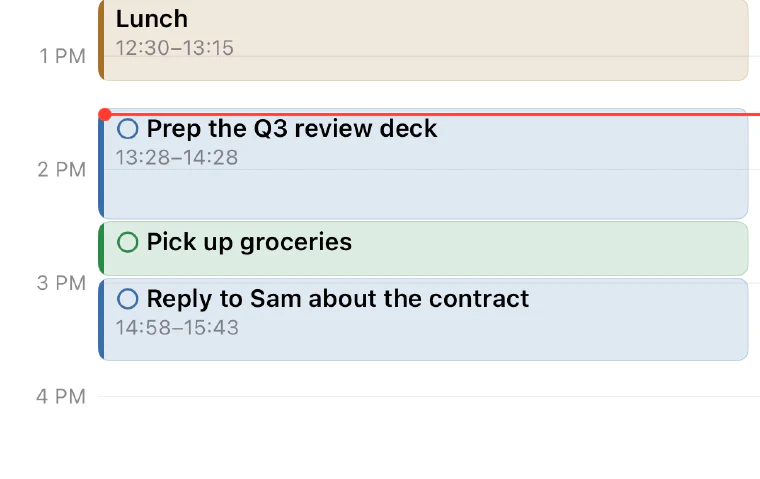The width and height of the screenshot is (760, 479).
Task: Check off Pick up groceries task
Action: point(128,242)
